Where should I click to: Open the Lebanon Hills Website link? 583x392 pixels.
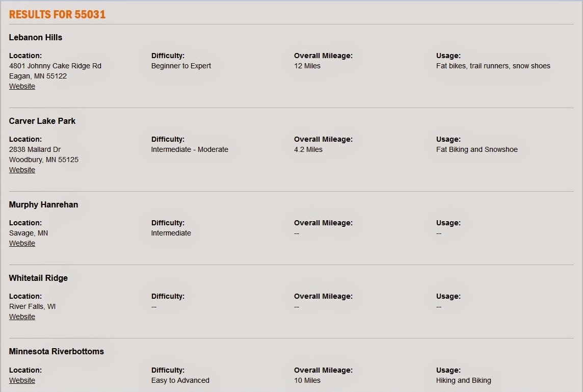pyautogui.click(x=22, y=86)
